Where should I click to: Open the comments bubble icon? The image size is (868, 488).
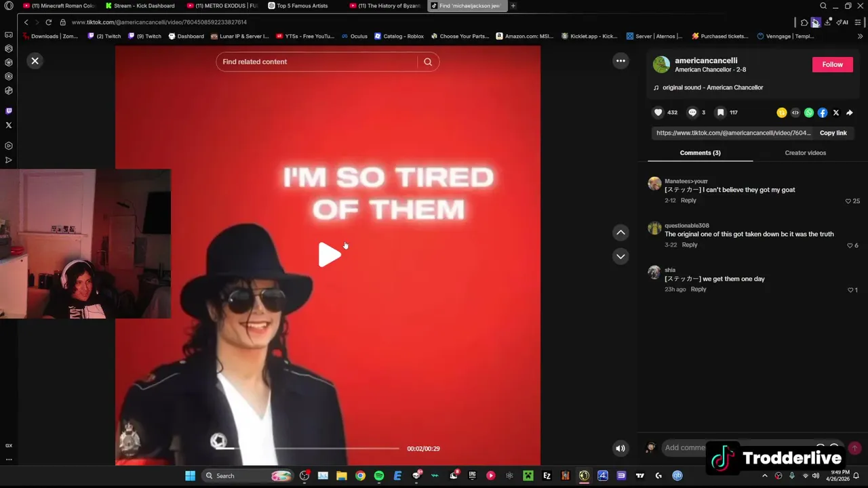[x=692, y=113]
